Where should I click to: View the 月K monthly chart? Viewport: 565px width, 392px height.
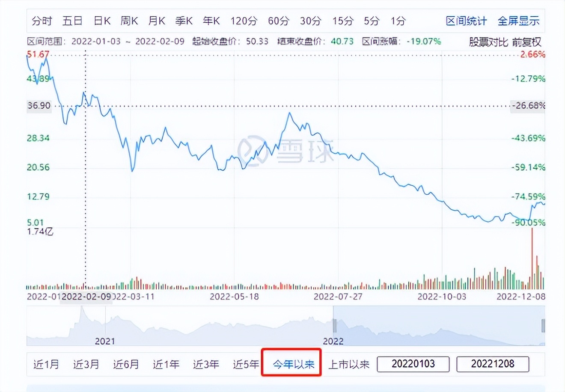(157, 21)
